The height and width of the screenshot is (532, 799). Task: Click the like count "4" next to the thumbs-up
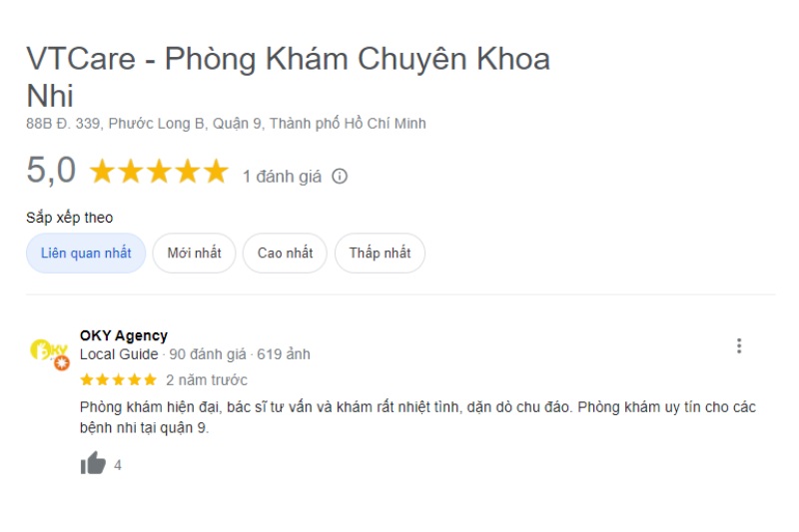pyautogui.click(x=118, y=465)
